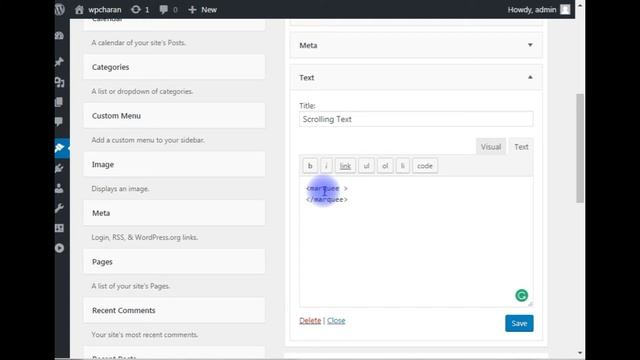This screenshot has height=360, width=640.
Task: Open Pages sidebar icon
Action: (60, 102)
